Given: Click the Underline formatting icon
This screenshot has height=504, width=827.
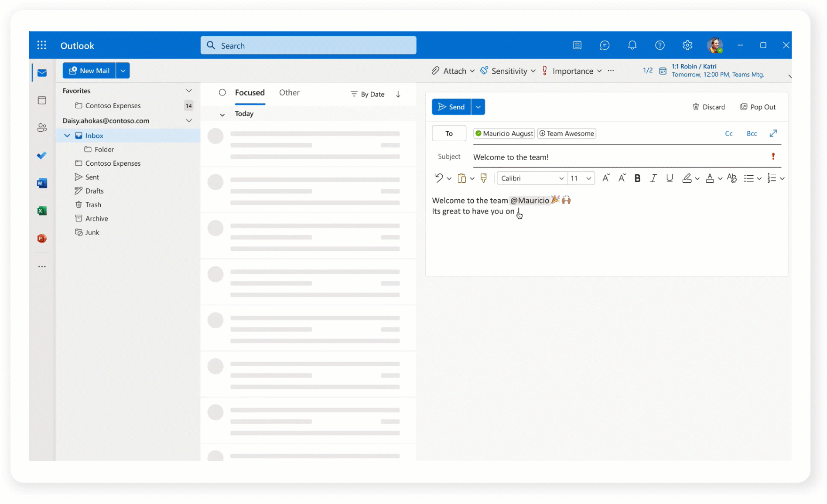Looking at the screenshot, I should (669, 178).
